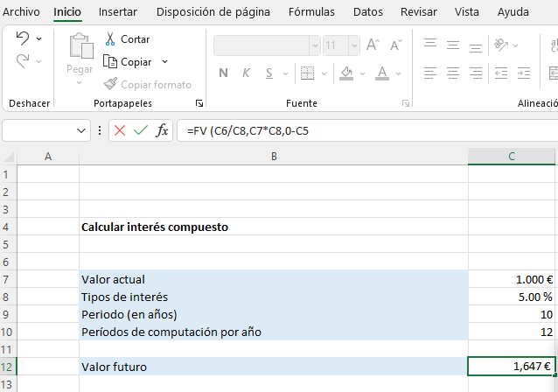Align text to top
558x392 pixels.
pyautogui.click(x=430, y=45)
